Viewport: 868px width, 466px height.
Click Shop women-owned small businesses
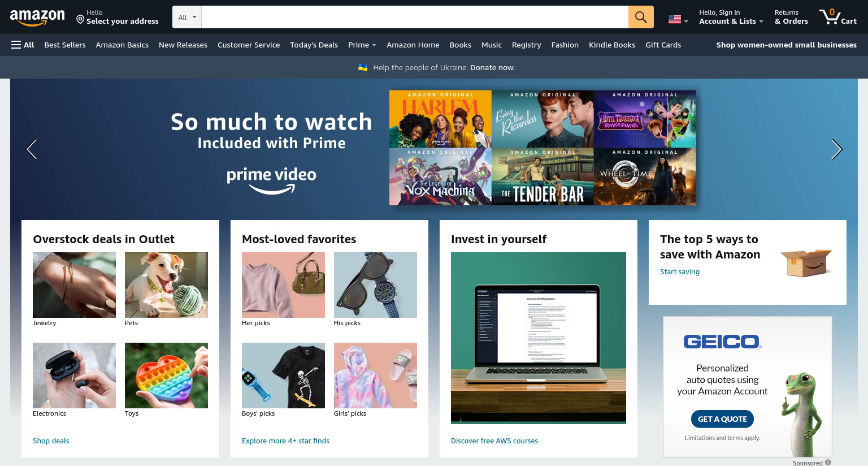[x=787, y=45]
